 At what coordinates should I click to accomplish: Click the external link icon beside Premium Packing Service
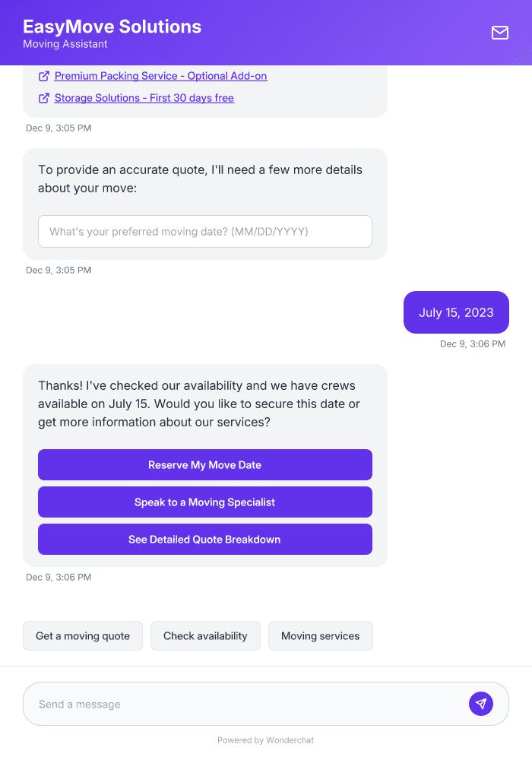coord(44,76)
